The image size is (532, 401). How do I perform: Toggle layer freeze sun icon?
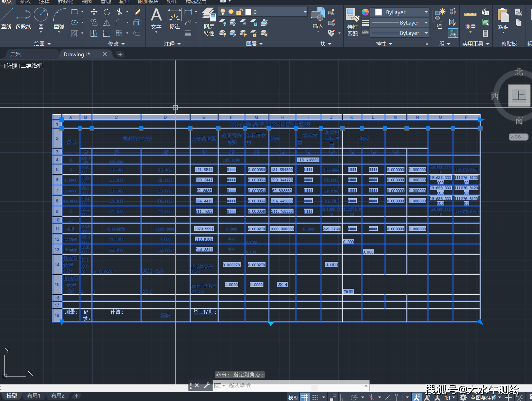231,12
